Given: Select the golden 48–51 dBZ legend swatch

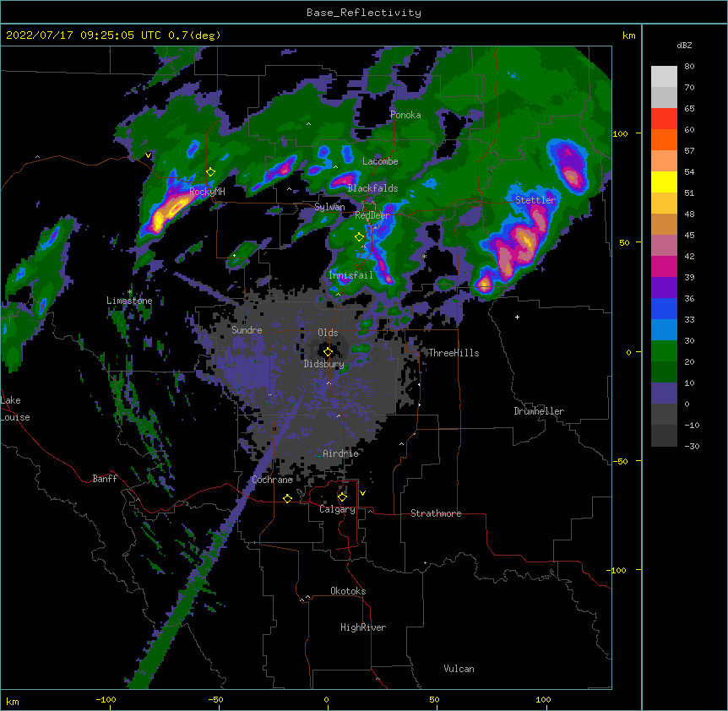Looking at the screenshot, I should point(664,204).
